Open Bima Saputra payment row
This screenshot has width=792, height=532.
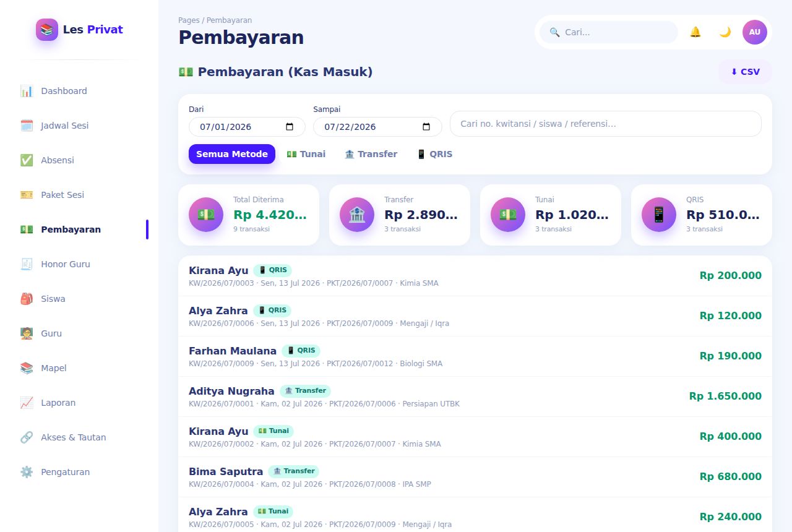475,477
